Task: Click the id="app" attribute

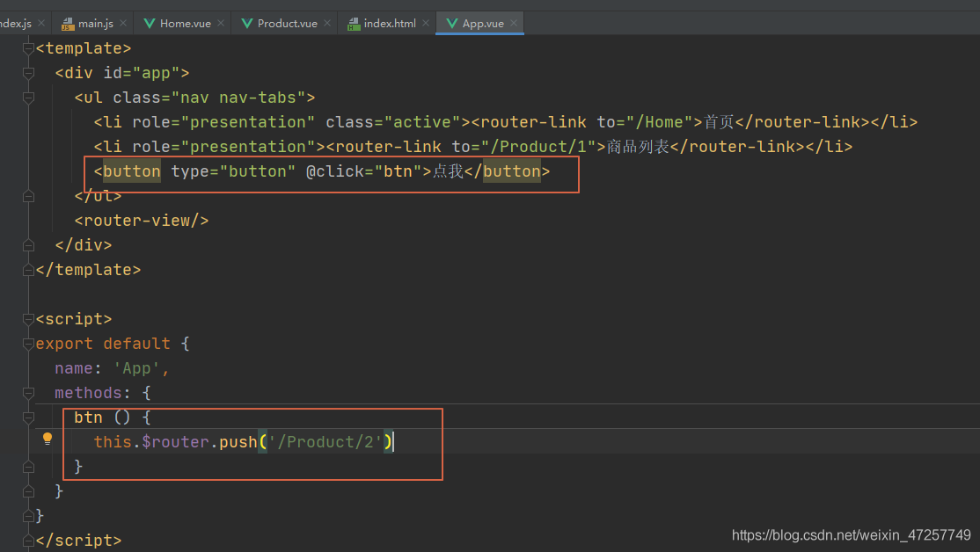Action: coord(142,73)
